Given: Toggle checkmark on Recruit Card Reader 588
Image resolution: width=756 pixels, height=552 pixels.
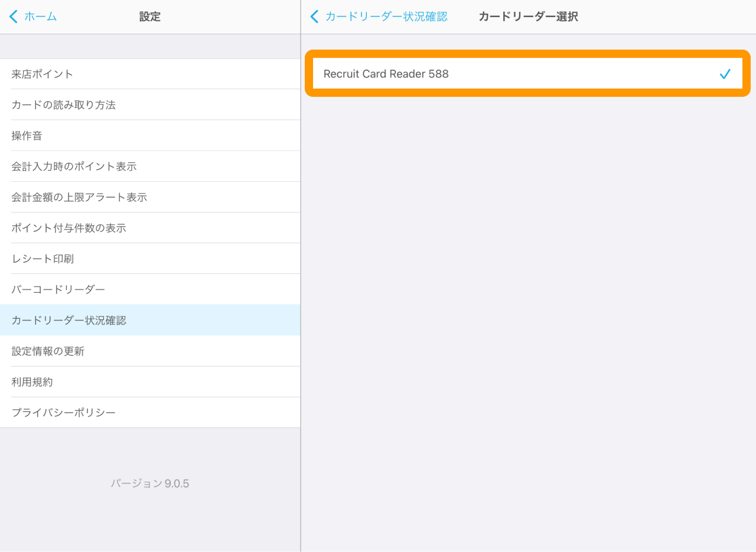Looking at the screenshot, I should (x=725, y=74).
